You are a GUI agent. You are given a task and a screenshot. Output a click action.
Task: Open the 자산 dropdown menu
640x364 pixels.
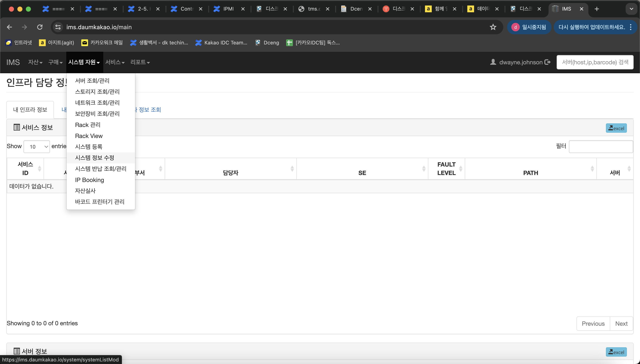click(35, 62)
